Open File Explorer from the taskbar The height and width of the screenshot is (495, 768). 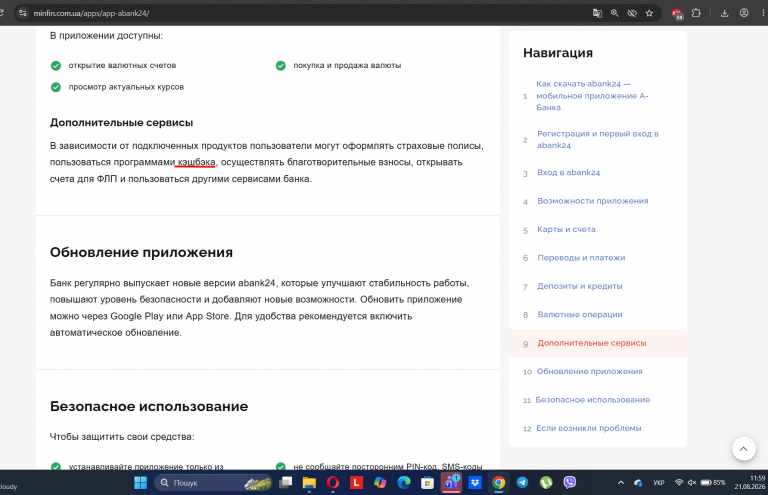(x=309, y=483)
